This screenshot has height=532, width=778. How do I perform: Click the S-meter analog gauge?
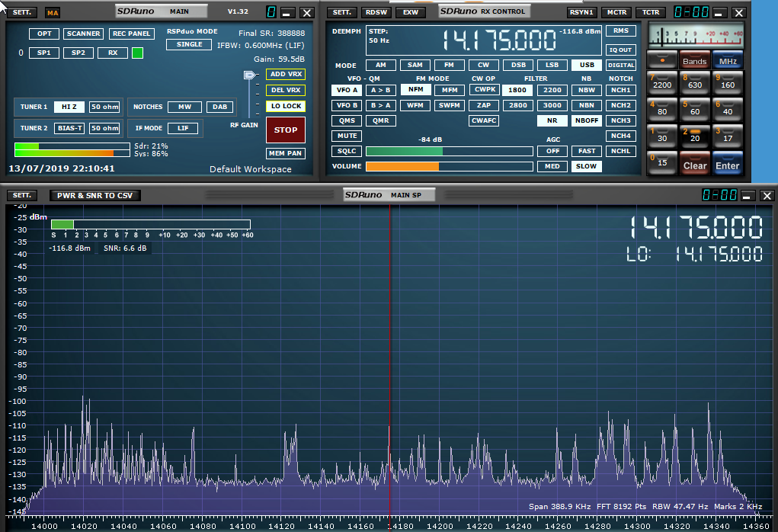[x=696, y=35]
